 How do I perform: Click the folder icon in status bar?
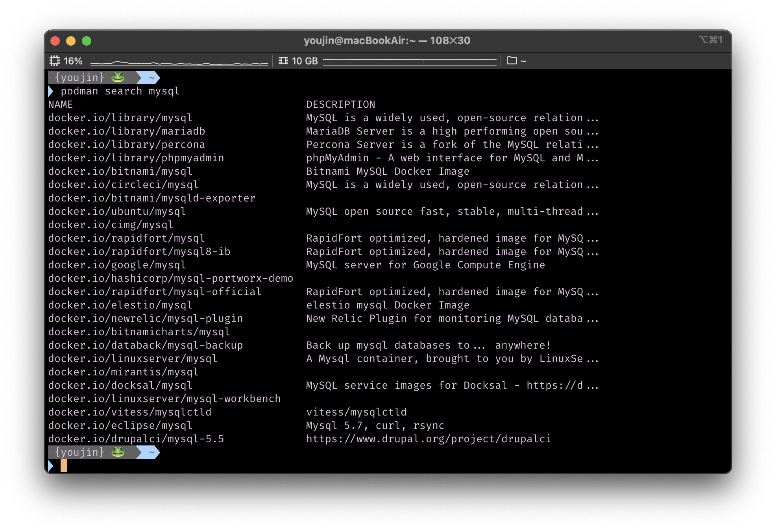coord(512,61)
